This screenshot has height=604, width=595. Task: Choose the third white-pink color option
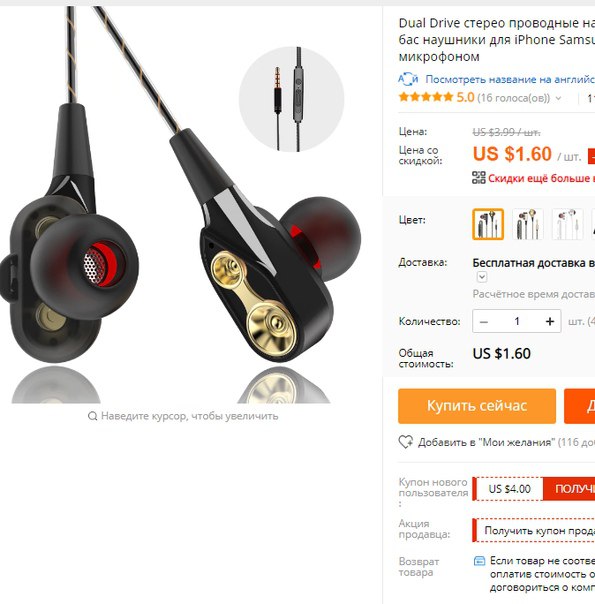coord(567,224)
